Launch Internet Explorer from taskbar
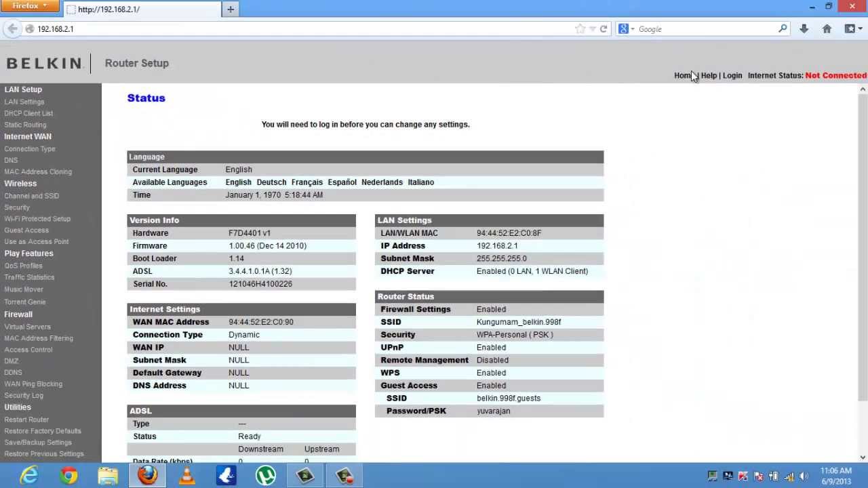The height and width of the screenshot is (488, 868). coord(29,476)
